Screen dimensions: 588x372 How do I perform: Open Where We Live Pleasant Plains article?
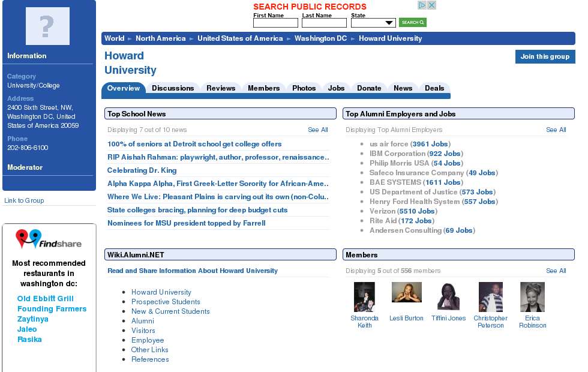coord(218,197)
